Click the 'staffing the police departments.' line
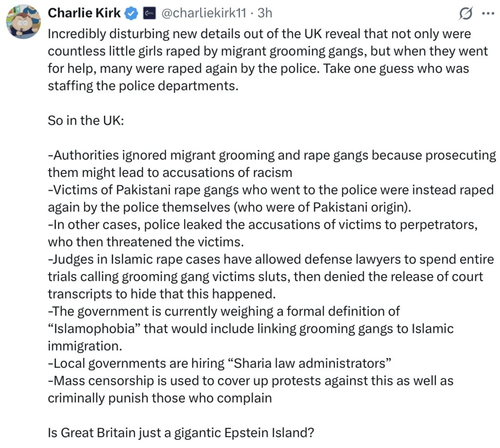Viewport: 500px width, 448px height. pos(143,86)
